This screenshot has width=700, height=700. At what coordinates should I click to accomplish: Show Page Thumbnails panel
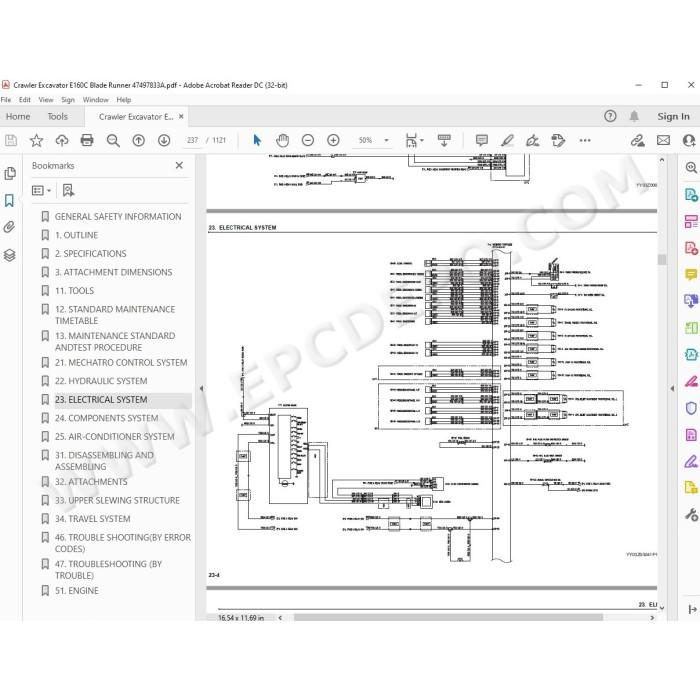coord(10,173)
